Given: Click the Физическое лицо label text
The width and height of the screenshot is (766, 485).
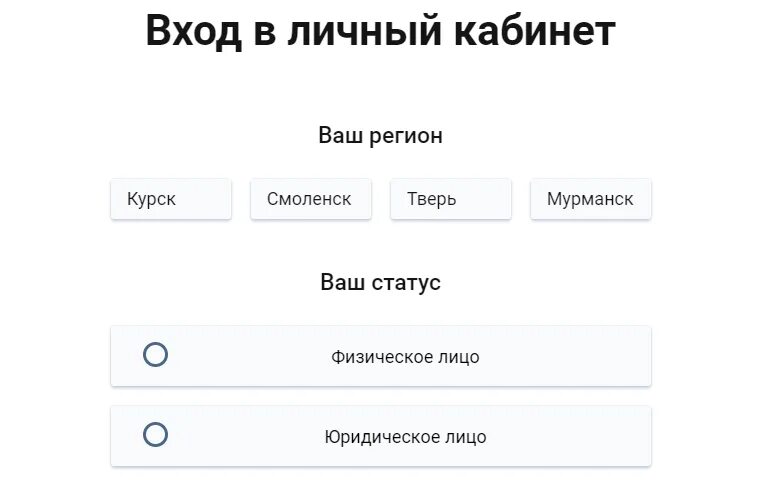Looking at the screenshot, I should click(x=405, y=357).
